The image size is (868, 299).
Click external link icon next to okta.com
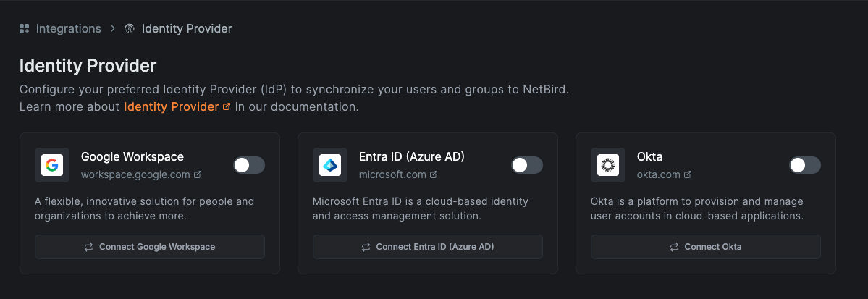[688, 174]
